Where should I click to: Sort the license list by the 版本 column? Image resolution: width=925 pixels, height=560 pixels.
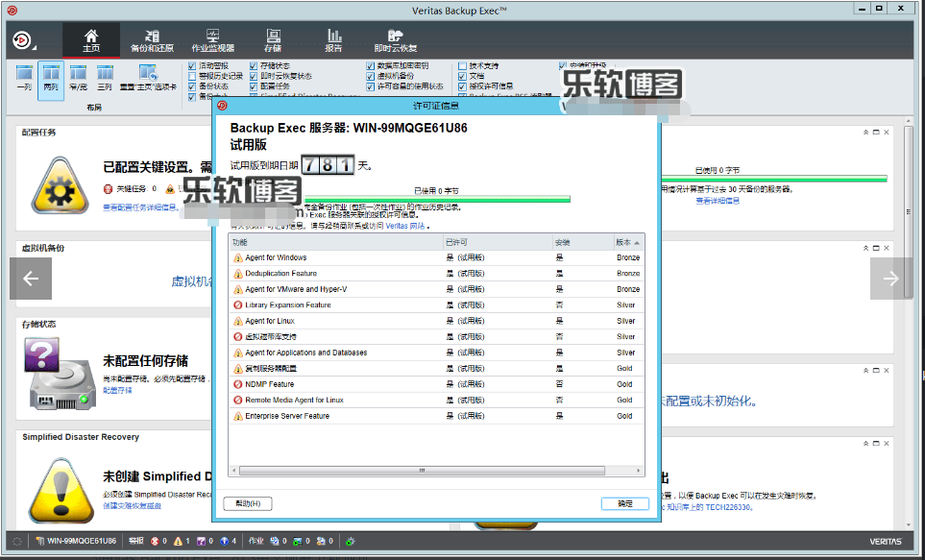tap(628, 242)
